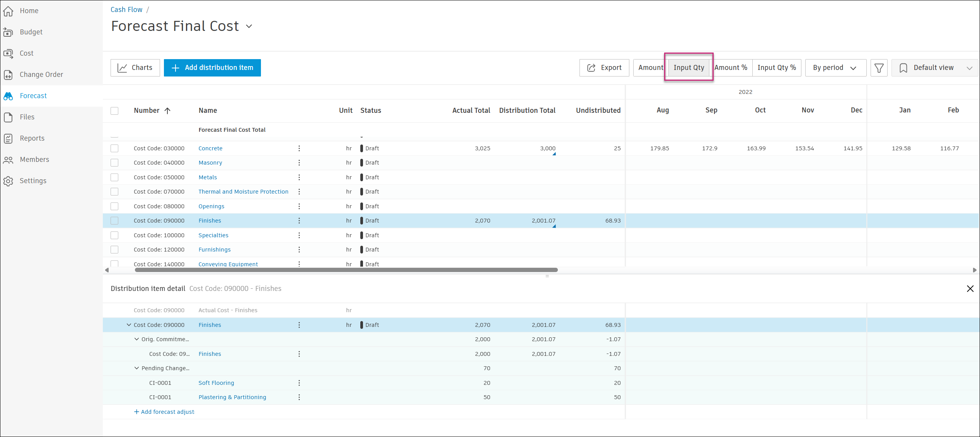
Task: Tick the Masonry row checkbox
Action: (114, 163)
